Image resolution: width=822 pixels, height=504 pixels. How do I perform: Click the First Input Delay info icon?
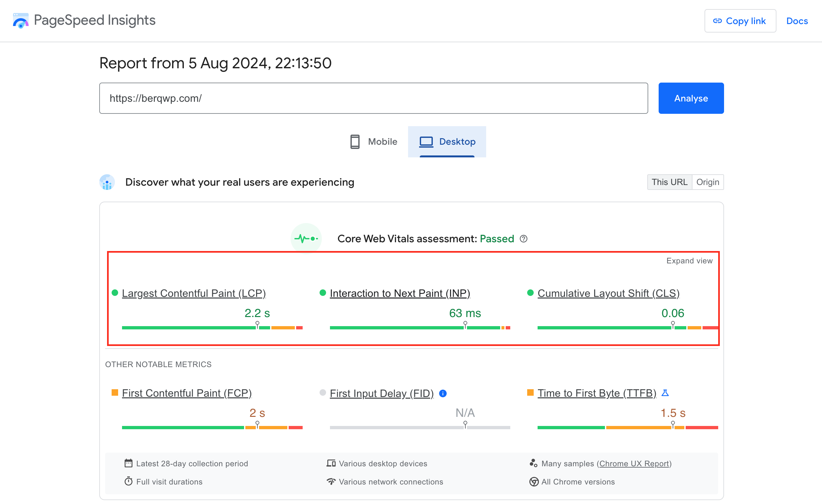pos(443,393)
